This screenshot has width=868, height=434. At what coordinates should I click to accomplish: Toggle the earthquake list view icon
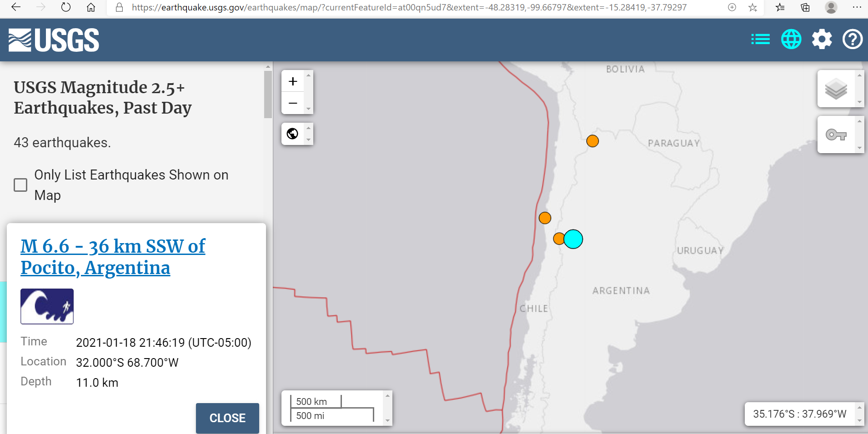click(x=760, y=39)
